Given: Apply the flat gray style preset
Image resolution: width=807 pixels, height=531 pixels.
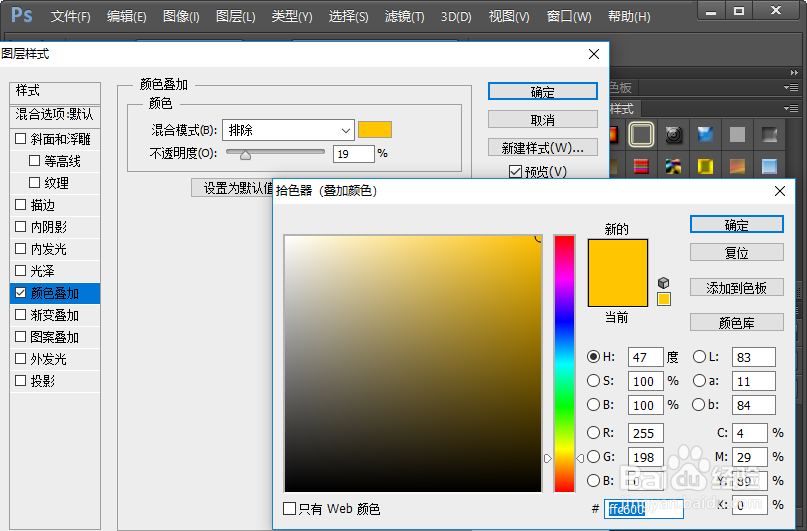Looking at the screenshot, I should pyautogui.click(x=737, y=135).
